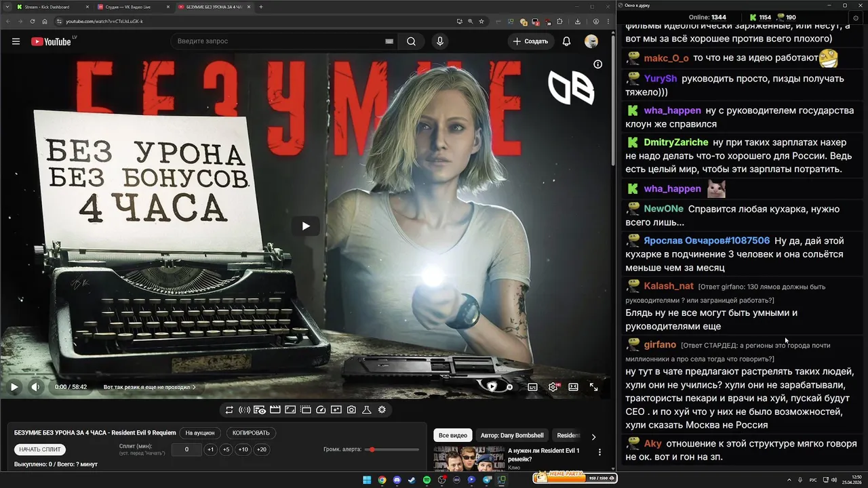
Task: Select the 'Автор: Dany Bombshell' chip
Action: pos(512,435)
